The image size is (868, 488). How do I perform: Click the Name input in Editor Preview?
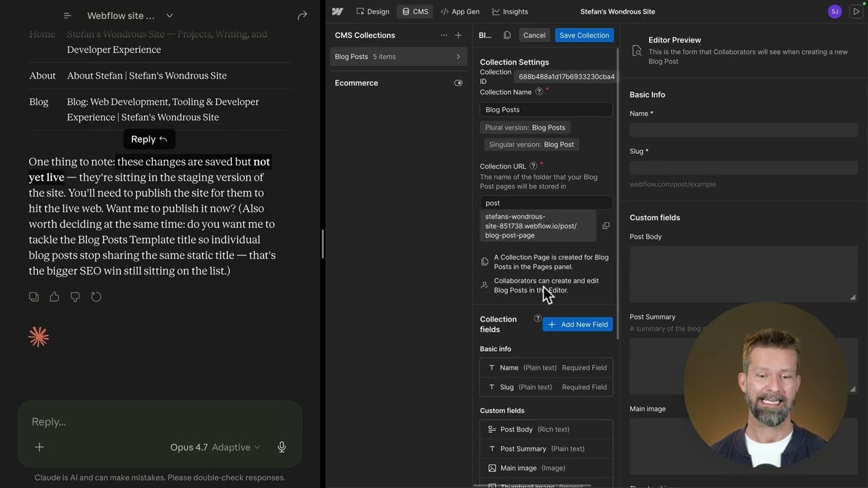(743, 129)
